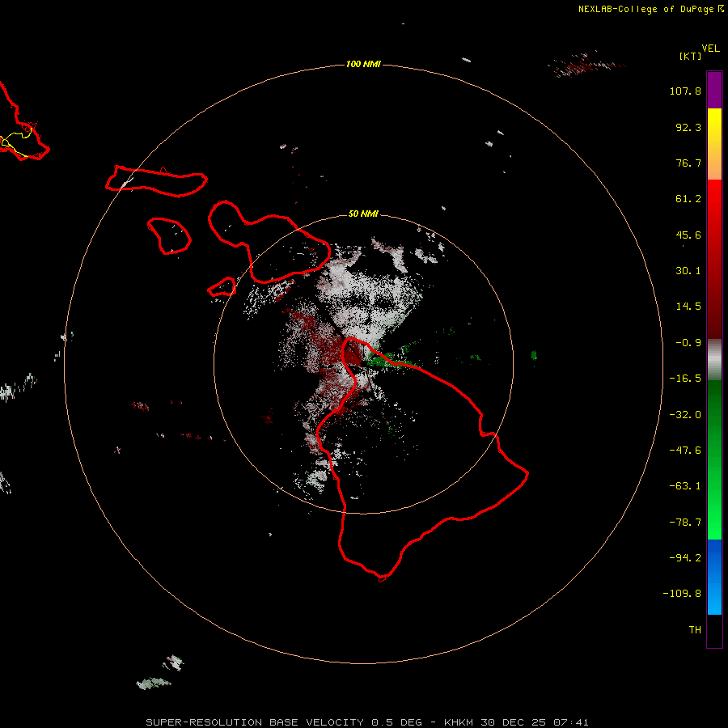This screenshot has width=728, height=728.
Task: Click the 30.1 velocity scale value
Action: [x=688, y=271]
